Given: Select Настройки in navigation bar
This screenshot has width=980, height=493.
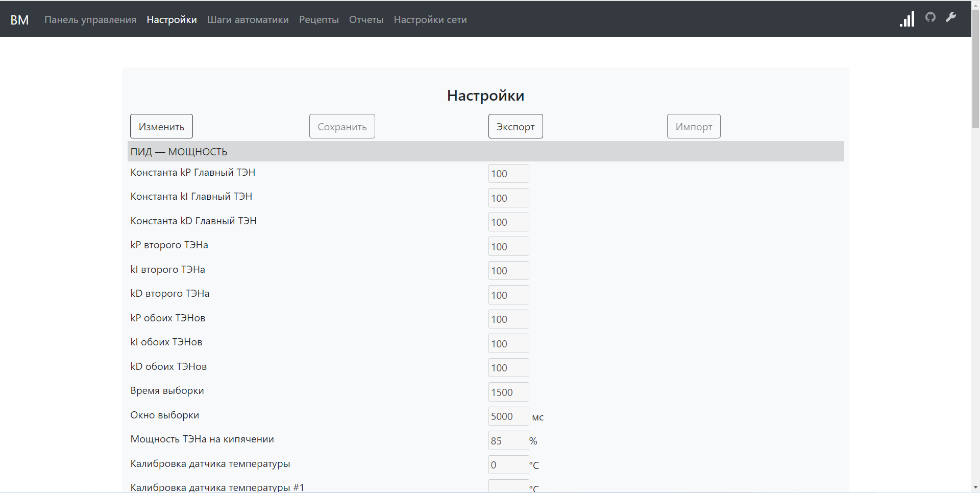Looking at the screenshot, I should pyautogui.click(x=171, y=19).
